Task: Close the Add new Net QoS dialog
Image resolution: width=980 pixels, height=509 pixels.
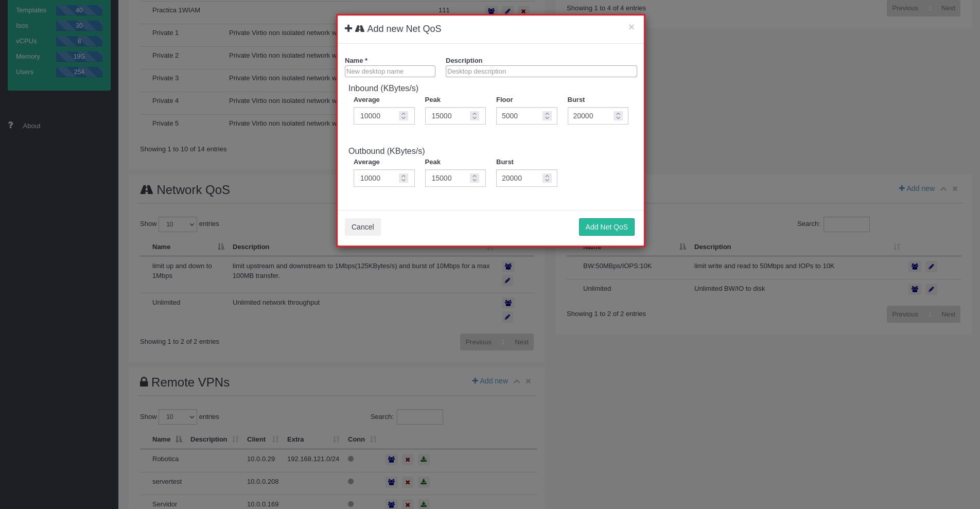Action: (x=631, y=27)
